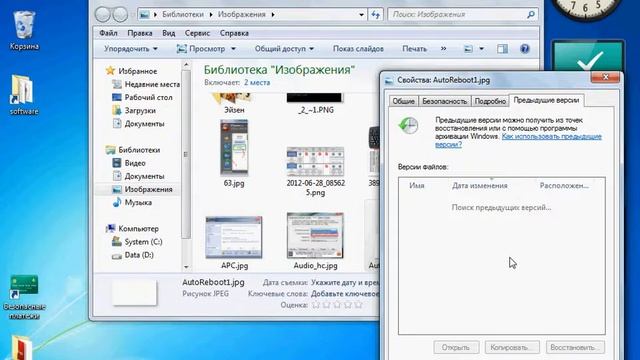Screen dimensions: 640x360
Task: Switch to the Security (Безопасность) tab
Action: 444,101
